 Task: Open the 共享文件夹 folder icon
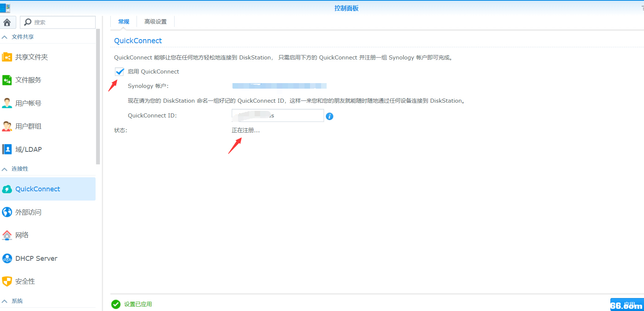pyautogui.click(x=7, y=57)
